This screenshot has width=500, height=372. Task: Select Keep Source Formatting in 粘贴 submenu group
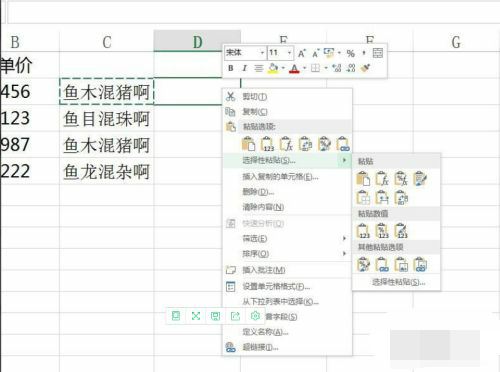(420, 179)
